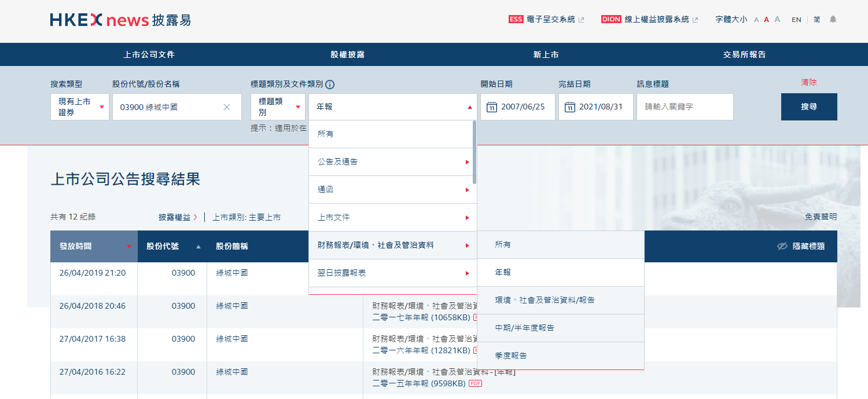Open 新上市 navigation tab
This screenshot has width=868, height=399.
pos(546,54)
